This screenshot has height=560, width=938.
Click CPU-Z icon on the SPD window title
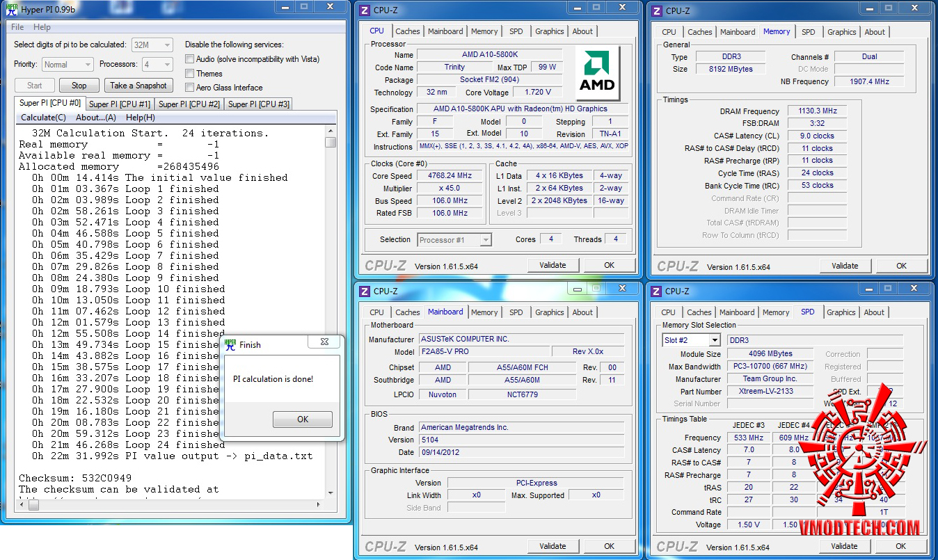(x=656, y=291)
